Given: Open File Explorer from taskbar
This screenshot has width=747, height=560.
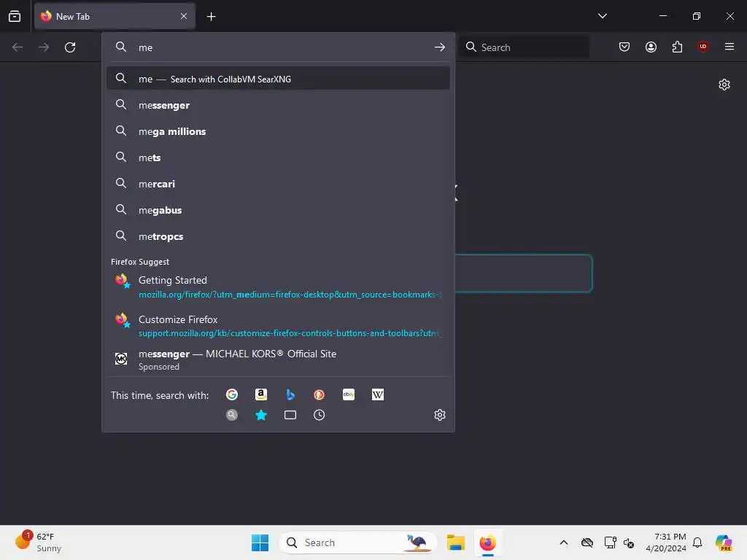Looking at the screenshot, I should coord(455,542).
